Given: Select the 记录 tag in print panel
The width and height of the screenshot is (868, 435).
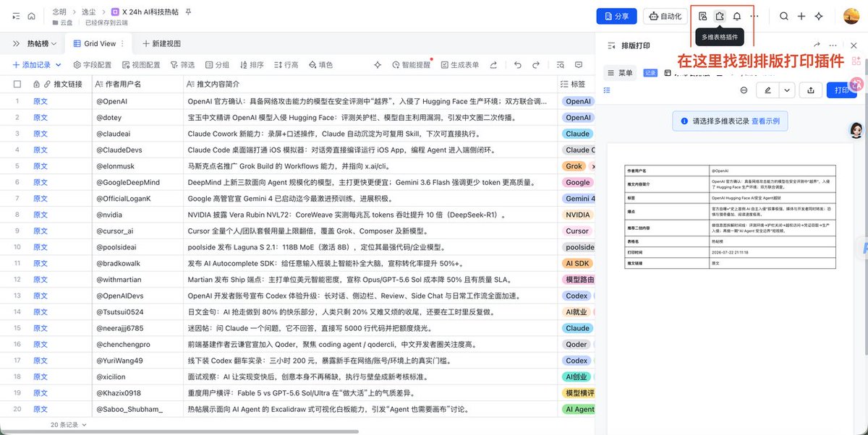Looking at the screenshot, I should pyautogui.click(x=650, y=73).
